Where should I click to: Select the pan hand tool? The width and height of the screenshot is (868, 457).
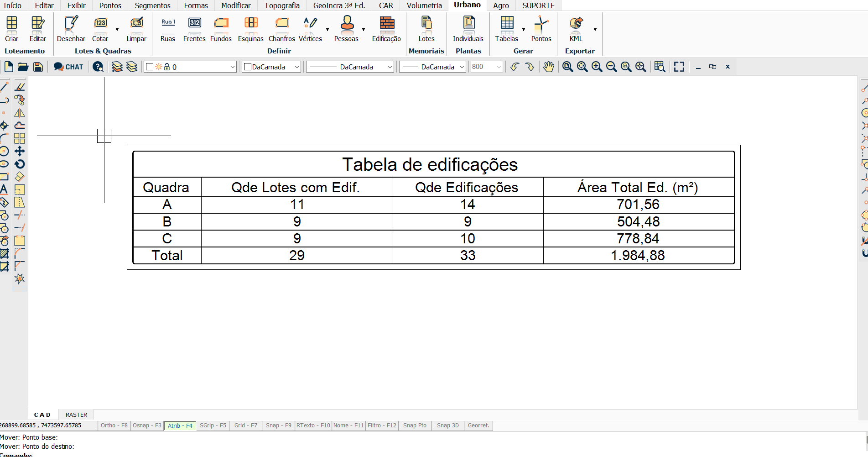[x=548, y=67]
